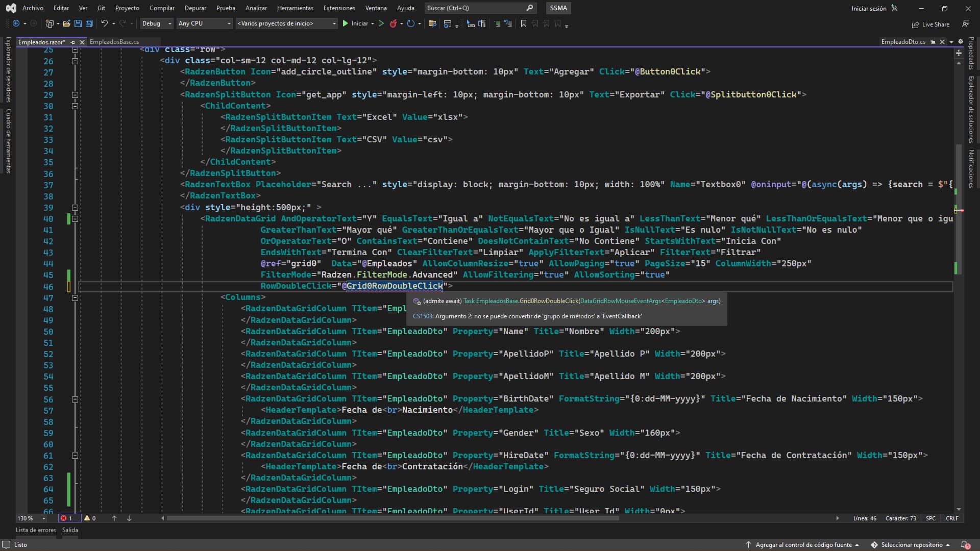This screenshot has width=980, height=551.
Task: Toggle pin on Empleados.razor tab
Action: [73, 42]
